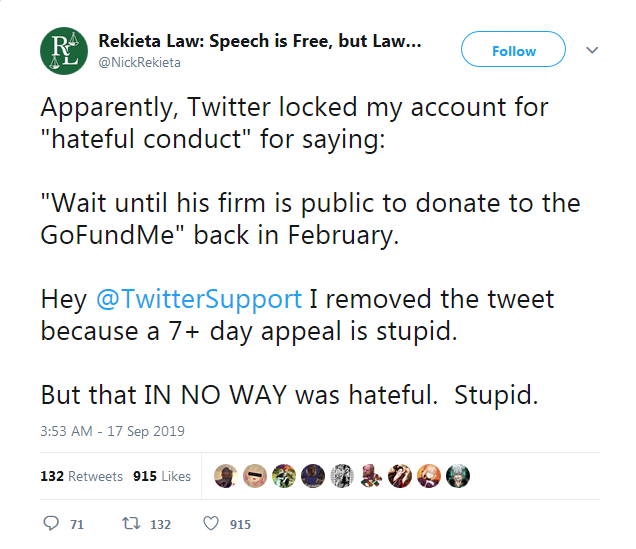Like the tweet with the heart icon
This screenshot has width=636, height=549.
pyautogui.click(x=211, y=523)
